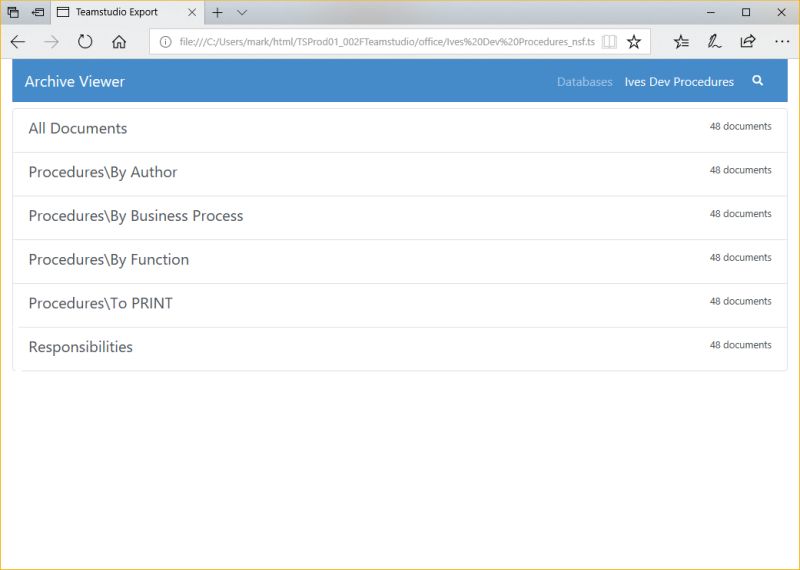Toggle Reading view book icon

click(x=609, y=42)
